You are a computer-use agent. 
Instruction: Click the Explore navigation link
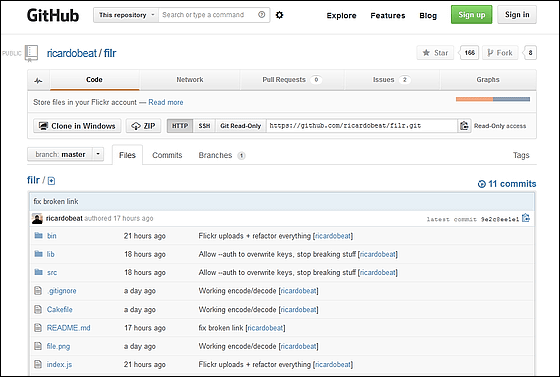(x=341, y=15)
